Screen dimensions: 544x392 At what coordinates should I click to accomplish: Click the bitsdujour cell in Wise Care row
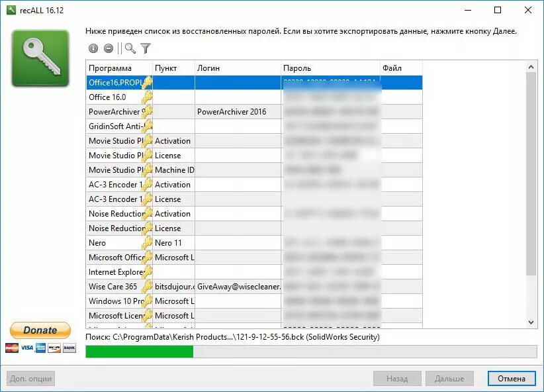pyautogui.click(x=173, y=287)
